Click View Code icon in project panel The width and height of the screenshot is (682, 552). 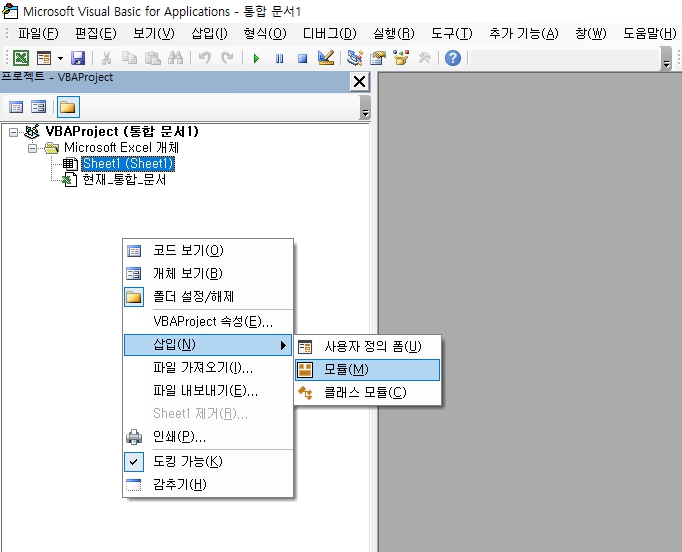pyautogui.click(x=16, y=107)
